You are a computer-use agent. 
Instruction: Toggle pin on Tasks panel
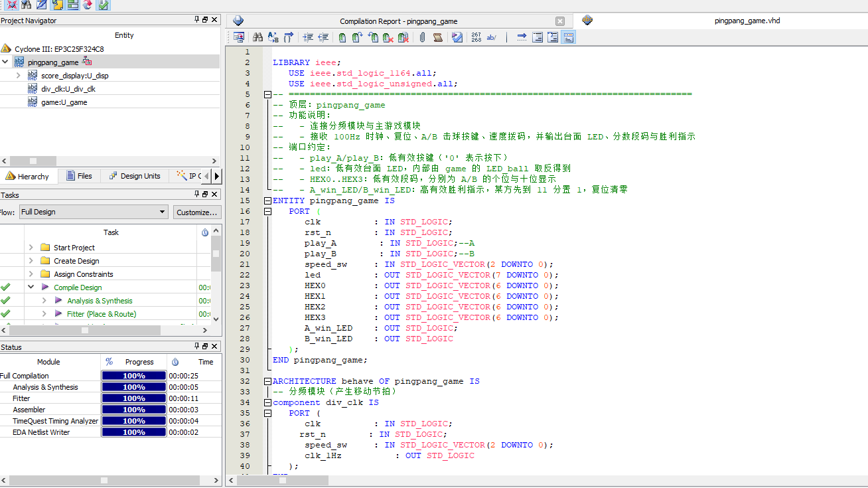[196, 195]
